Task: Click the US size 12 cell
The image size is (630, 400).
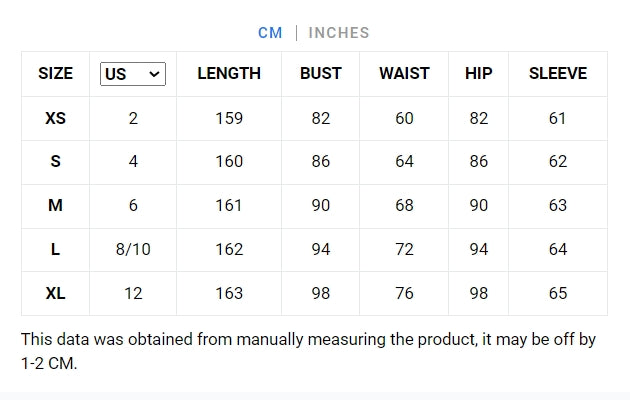Action: tap(133, 294)
